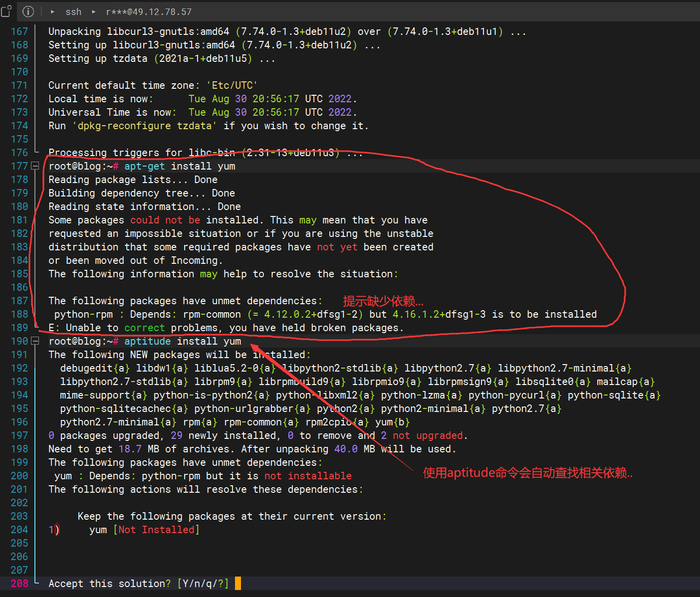Click 'Some packages could not be installed' line
Viewport: 700px width, 597px height.
click(x=238, y=220)
